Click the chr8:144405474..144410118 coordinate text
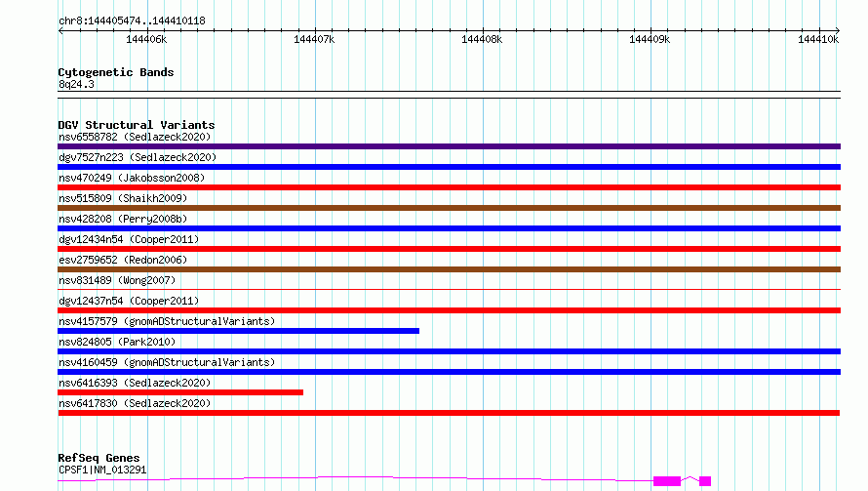This screenshot has width=868, height=491. tap(132, 21)
